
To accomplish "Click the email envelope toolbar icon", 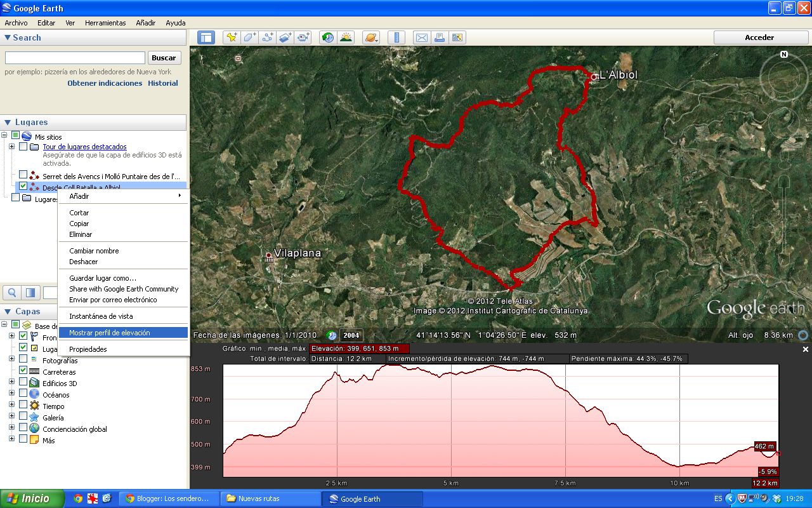I will (421, 37).
